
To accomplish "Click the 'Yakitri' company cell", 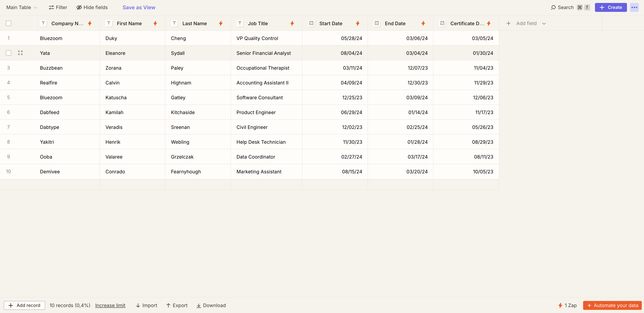I will pos(67,142).
